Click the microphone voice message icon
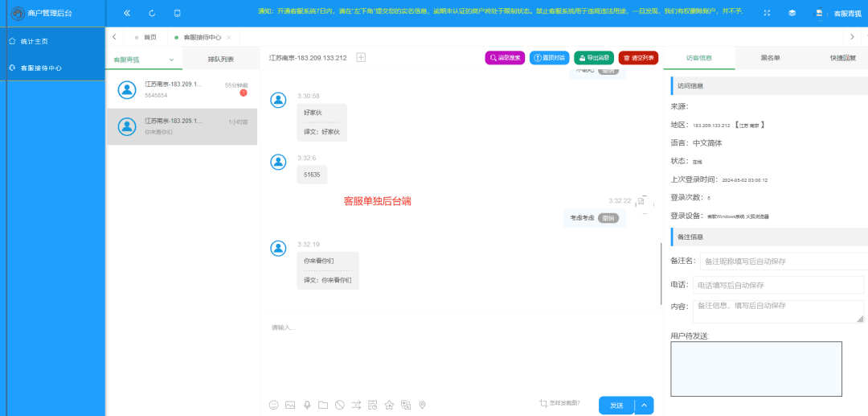Image resolution: width=868 pixels, height=416 pixels. pyautogui.click(x=307, y=405)
